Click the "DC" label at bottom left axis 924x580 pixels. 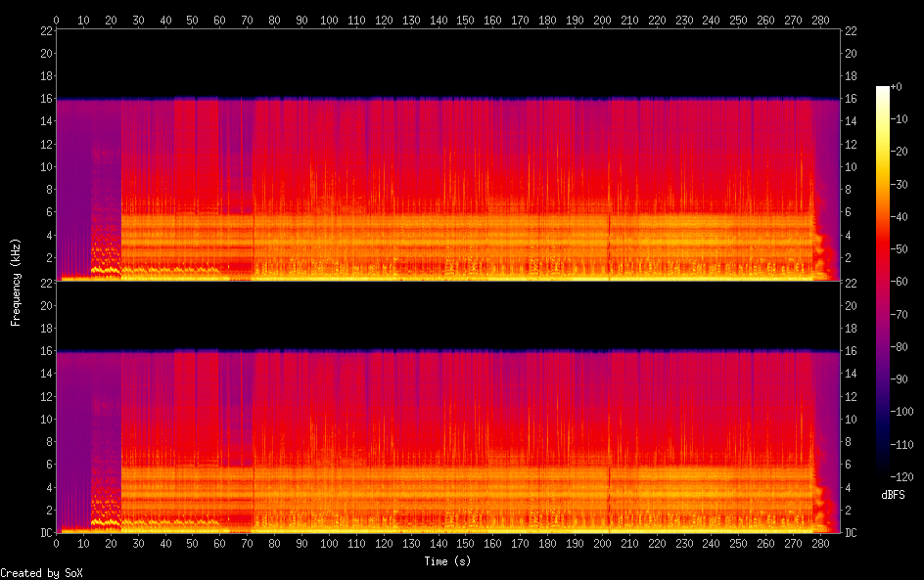pyautogui.click(x=44, y=533)
